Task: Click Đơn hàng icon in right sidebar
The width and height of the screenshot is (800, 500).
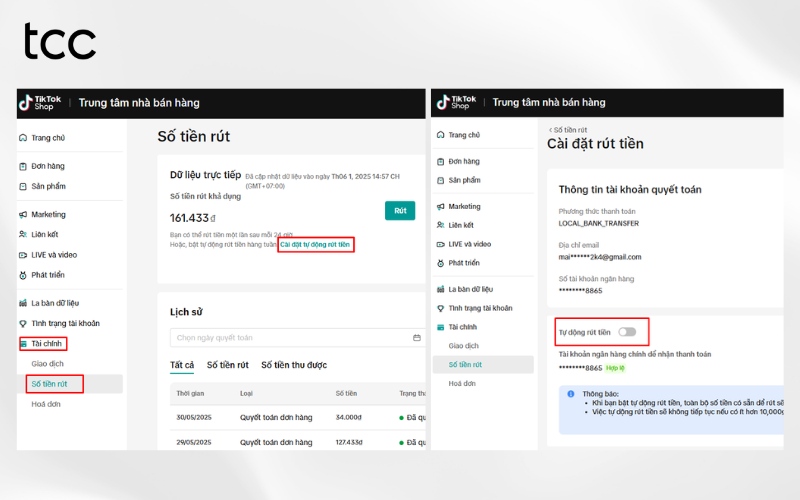Action: tap(441, 162)
